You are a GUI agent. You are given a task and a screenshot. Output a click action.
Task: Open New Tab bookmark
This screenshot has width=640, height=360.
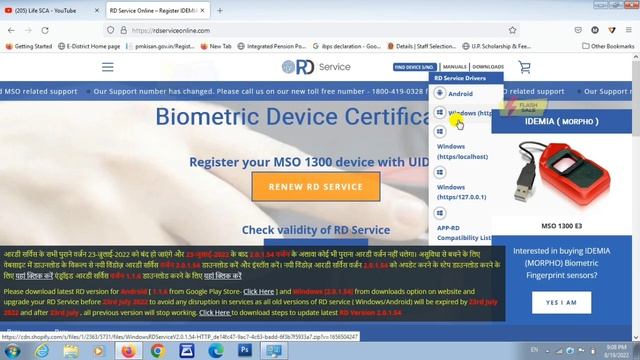216,46
